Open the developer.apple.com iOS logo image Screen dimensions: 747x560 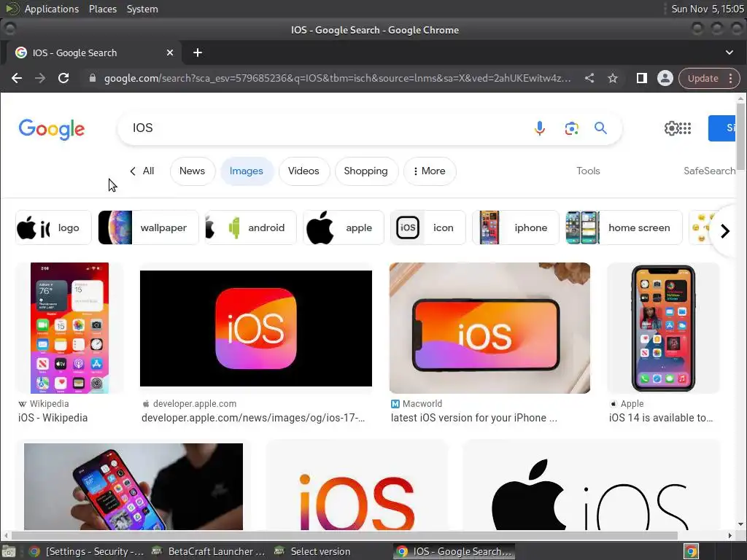click(256, 328)
